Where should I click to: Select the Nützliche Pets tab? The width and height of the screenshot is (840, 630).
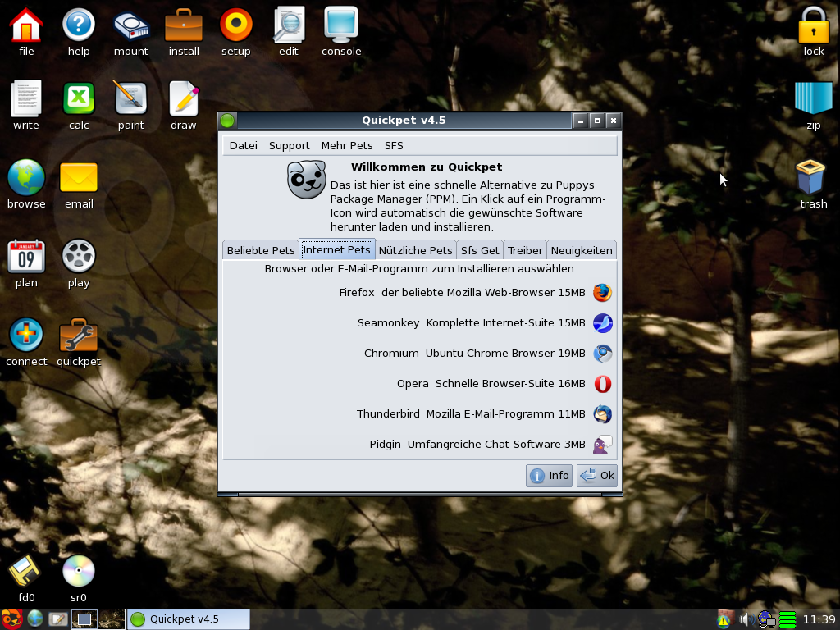415,250
